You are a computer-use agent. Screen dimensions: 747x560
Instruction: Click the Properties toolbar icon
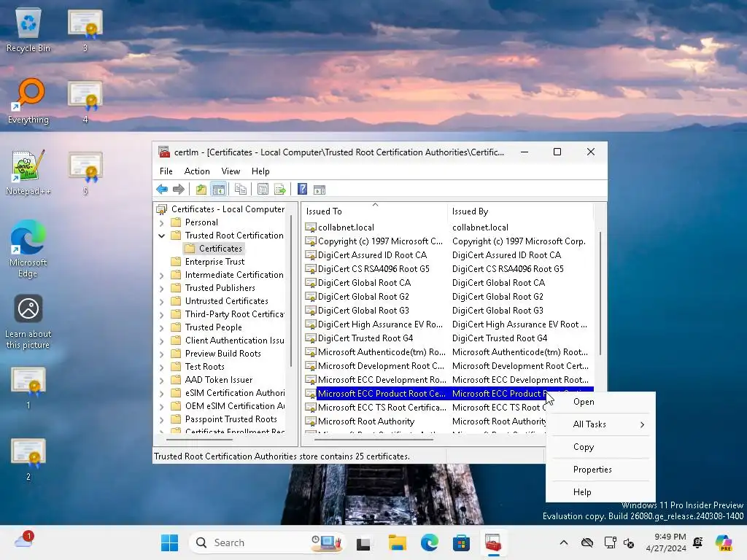(263, 190)
